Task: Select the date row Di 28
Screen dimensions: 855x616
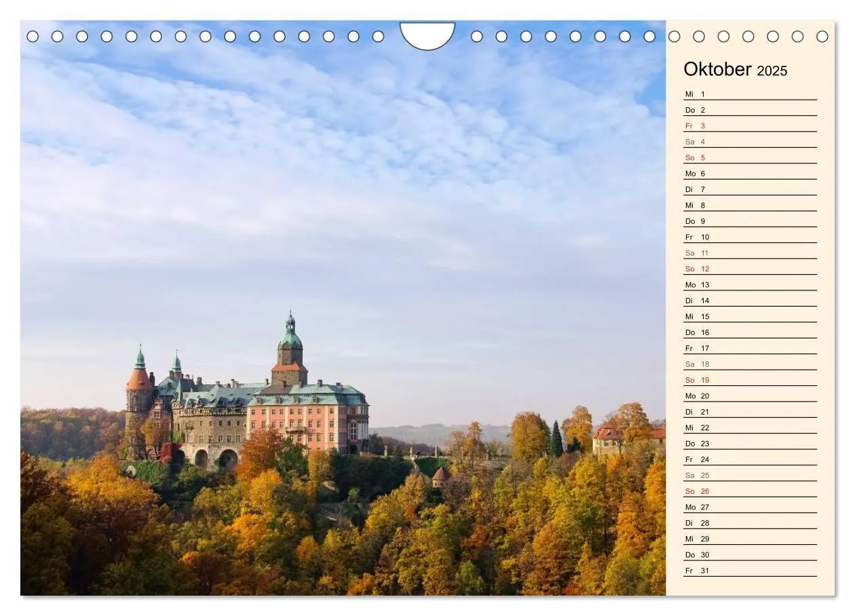Action: click(750, 522)
